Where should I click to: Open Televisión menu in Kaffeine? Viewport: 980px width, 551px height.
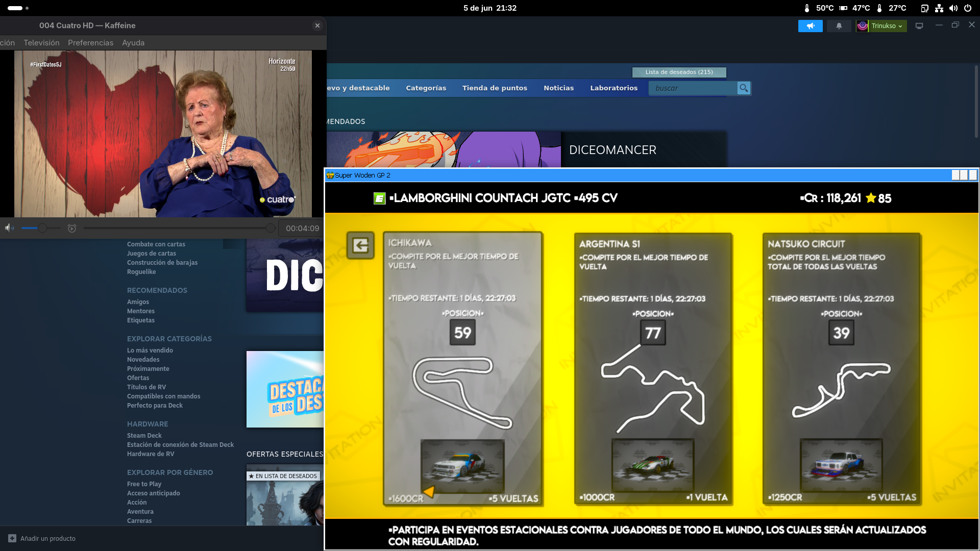(x=41, y=43)
